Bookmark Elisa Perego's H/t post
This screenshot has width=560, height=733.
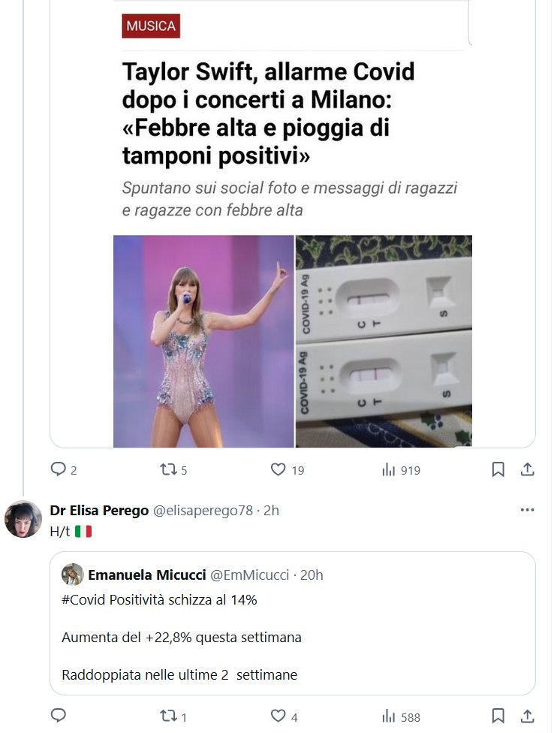[498, 716]
